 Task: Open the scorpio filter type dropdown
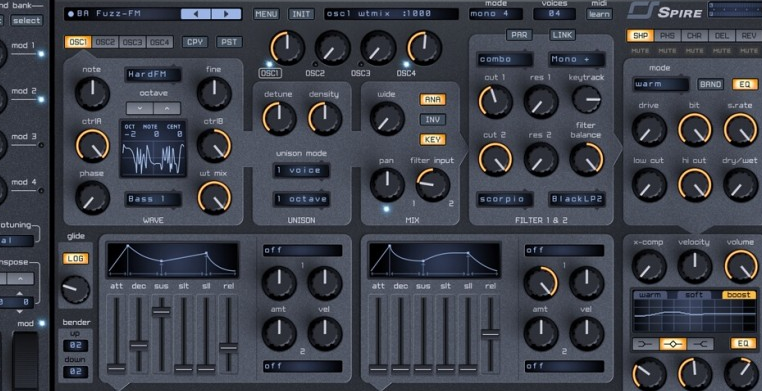click(x=504, y=199)
